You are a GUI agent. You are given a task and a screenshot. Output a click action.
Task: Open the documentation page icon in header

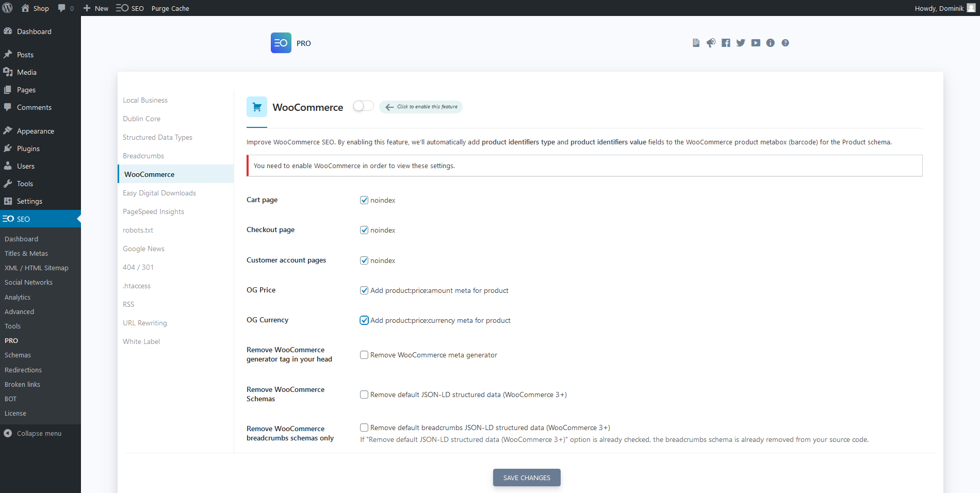click(696, 43)
